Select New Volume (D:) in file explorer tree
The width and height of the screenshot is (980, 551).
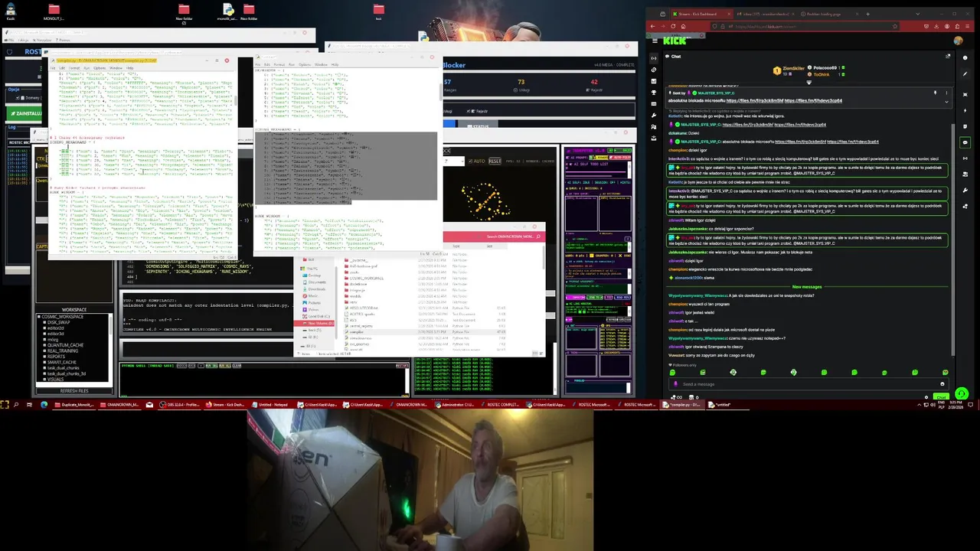click(314, 323)
